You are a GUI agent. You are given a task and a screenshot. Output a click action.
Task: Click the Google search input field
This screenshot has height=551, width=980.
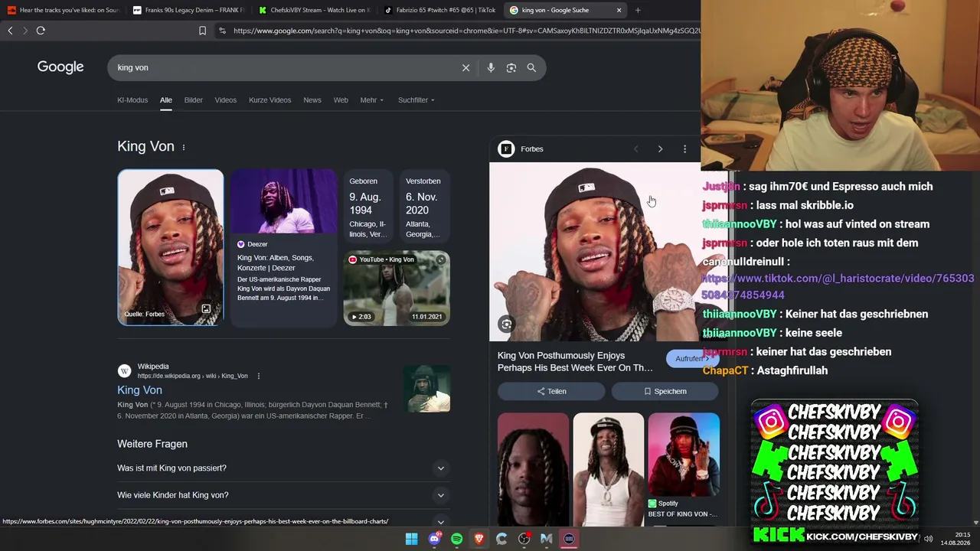tap(287, 67)
